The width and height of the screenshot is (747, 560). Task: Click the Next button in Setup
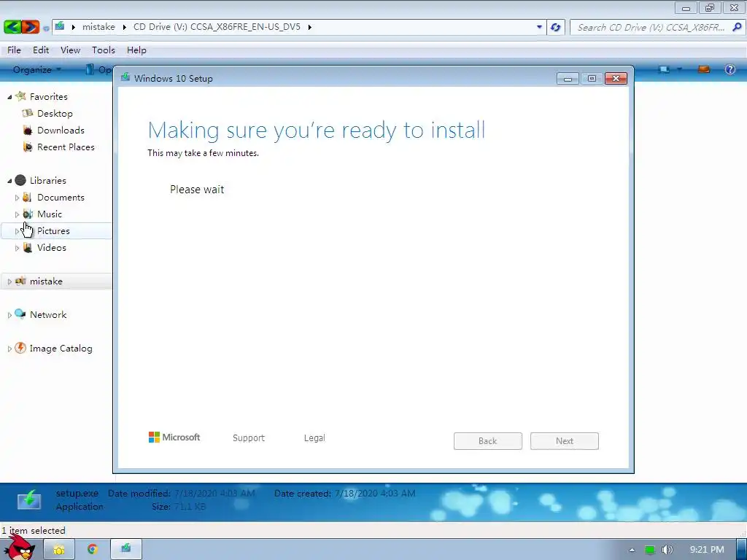[x=565, y=441]
